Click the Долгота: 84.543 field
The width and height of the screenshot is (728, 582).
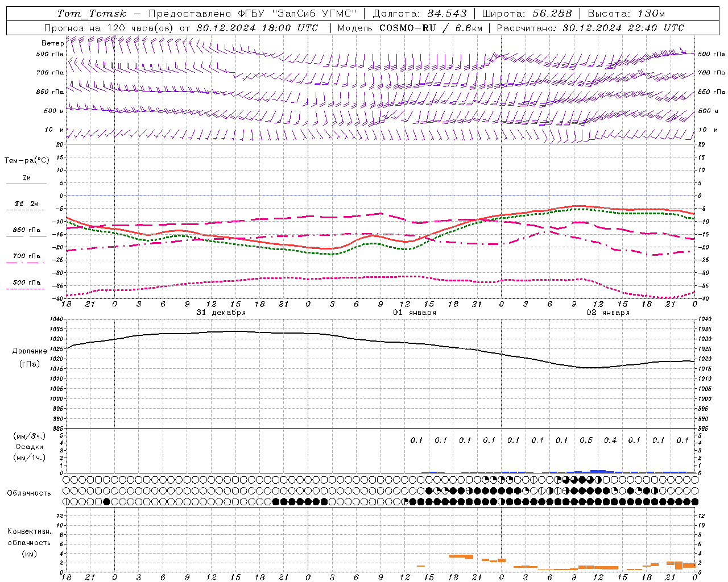point(420,14)
